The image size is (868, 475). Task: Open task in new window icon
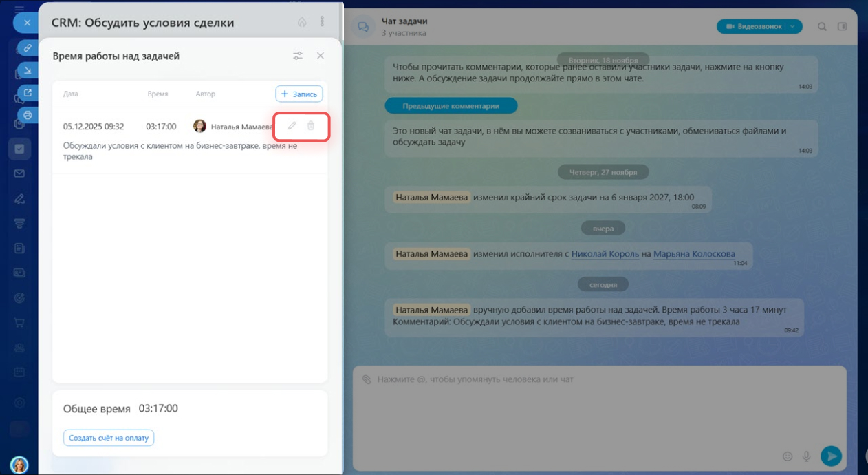coord(28,93)
